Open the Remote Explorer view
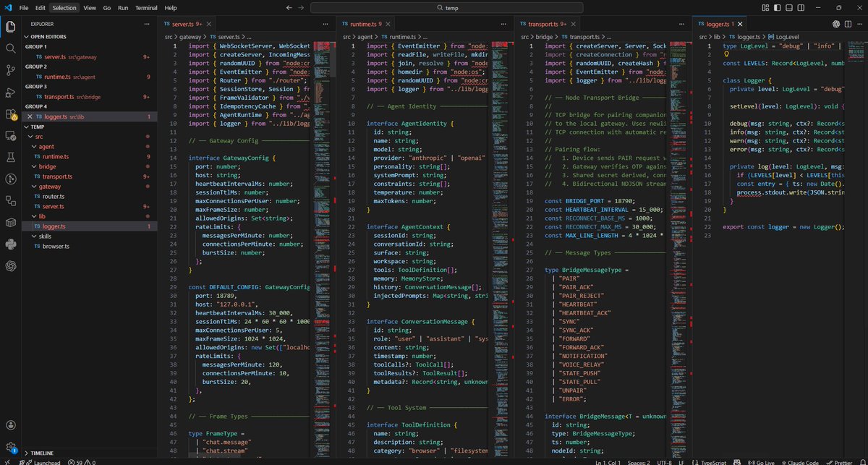The image size is (868, 465). pyautogui.click(x=11, y=135)
